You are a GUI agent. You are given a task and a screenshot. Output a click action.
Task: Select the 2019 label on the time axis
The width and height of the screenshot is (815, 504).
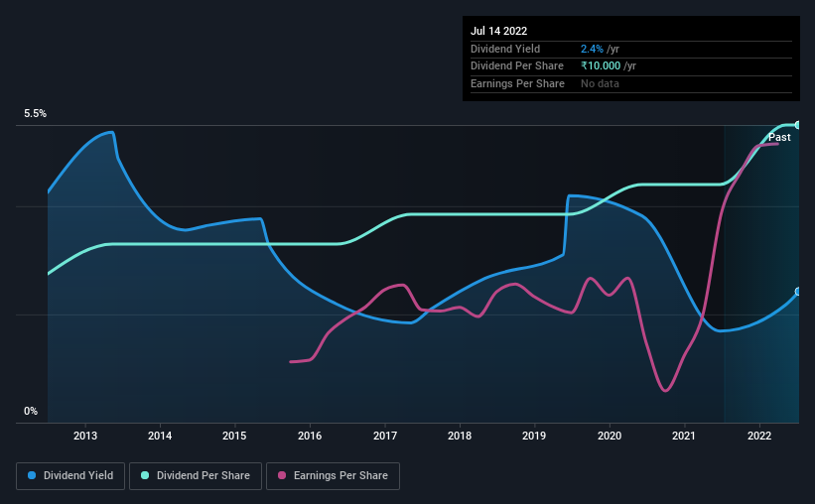534,436
